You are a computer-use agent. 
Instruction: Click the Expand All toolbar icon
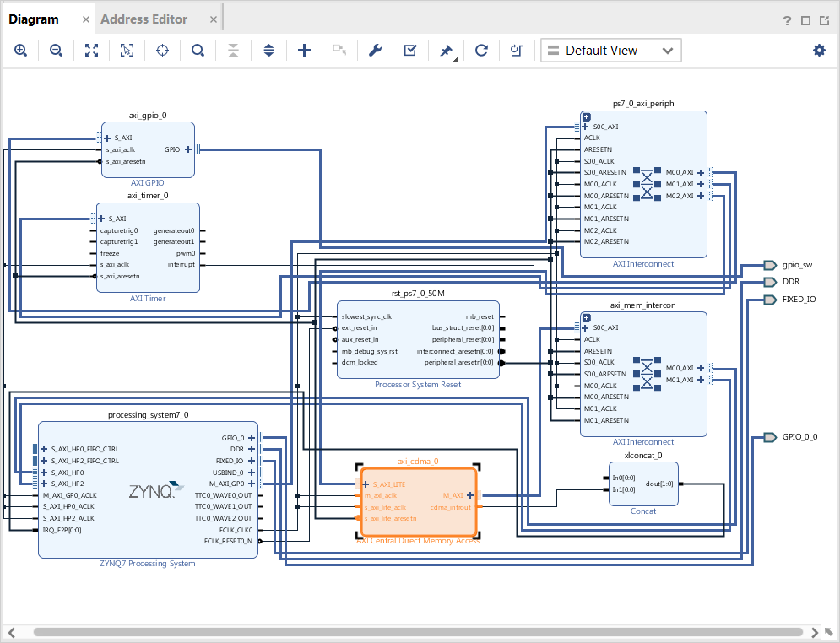point(268,51)
